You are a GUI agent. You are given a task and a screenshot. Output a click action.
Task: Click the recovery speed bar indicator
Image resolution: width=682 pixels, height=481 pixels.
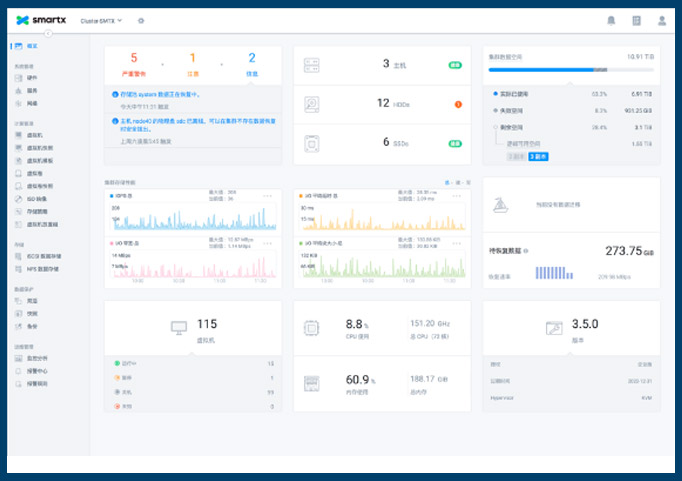point(554,273)
